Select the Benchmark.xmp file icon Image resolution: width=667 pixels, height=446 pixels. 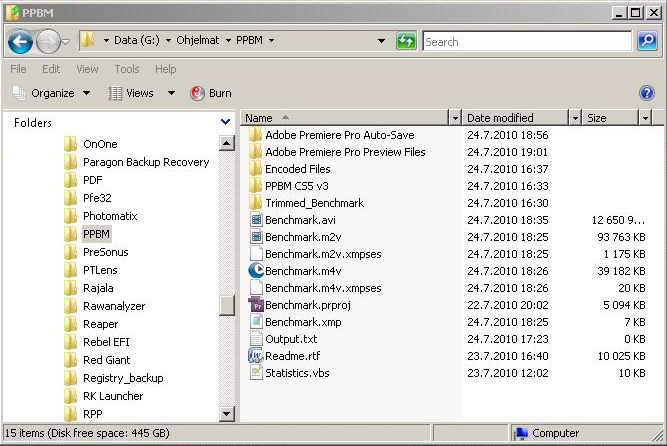[x=256, y=322]
